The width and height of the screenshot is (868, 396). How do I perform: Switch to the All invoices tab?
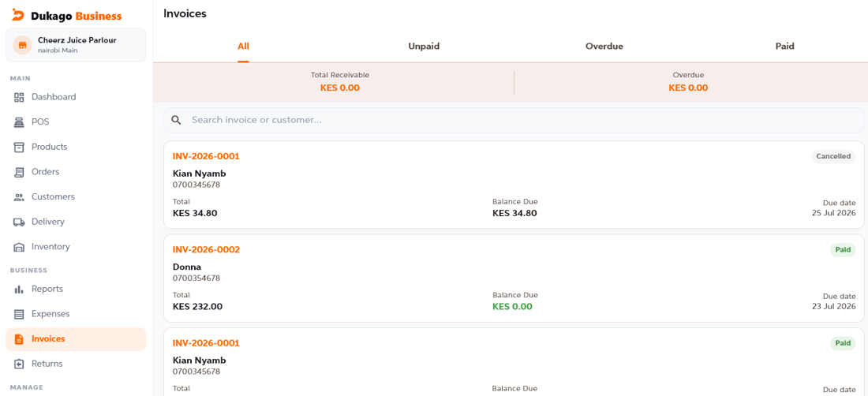[244, 47]
